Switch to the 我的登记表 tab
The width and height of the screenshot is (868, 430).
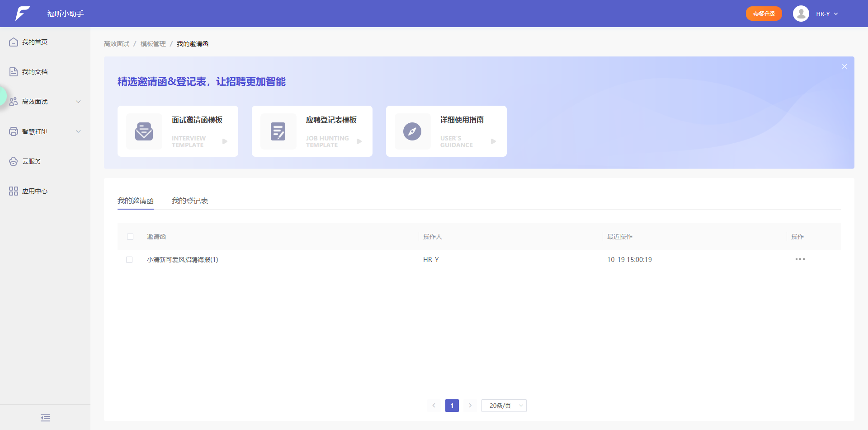[190, 201]
